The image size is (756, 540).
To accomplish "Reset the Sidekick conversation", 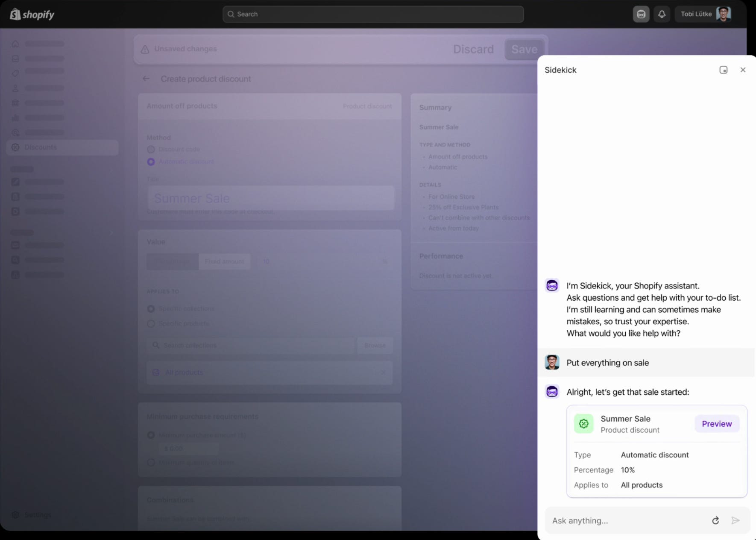I will 715,520.
